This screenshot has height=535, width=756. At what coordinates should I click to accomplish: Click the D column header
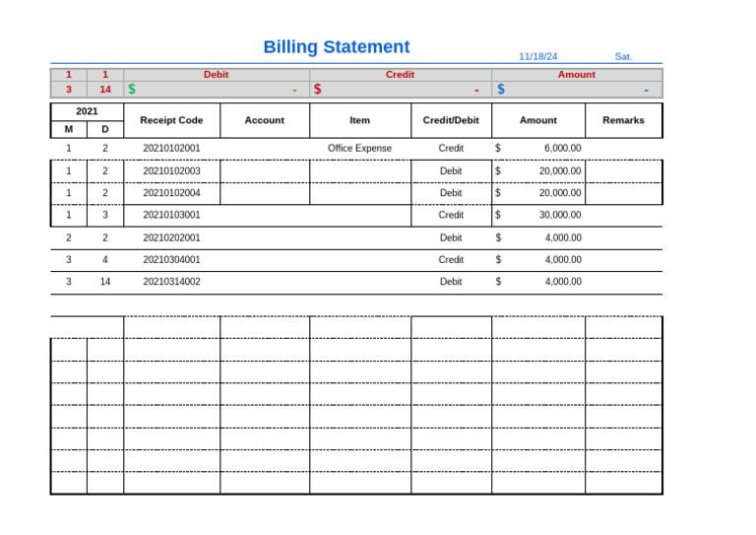(x=105, y=129)
